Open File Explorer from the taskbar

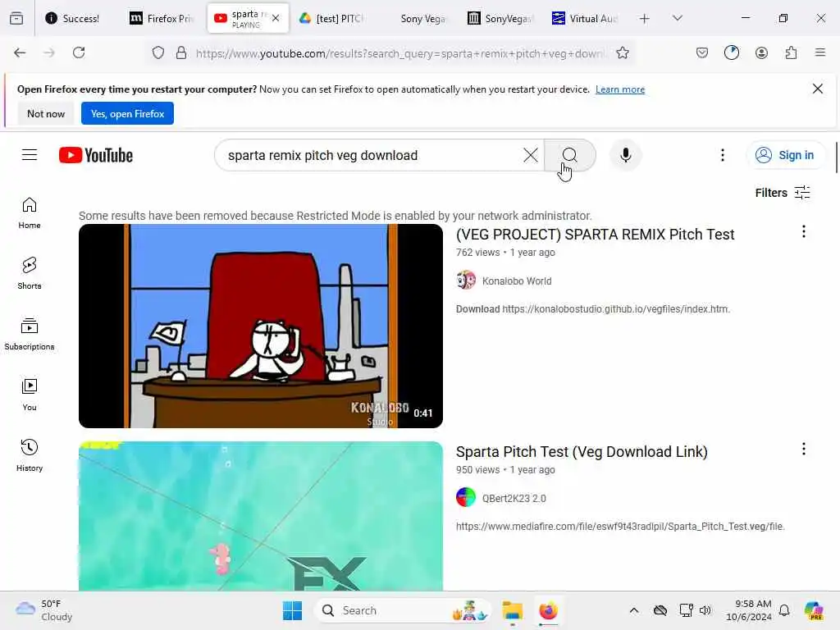512,610
